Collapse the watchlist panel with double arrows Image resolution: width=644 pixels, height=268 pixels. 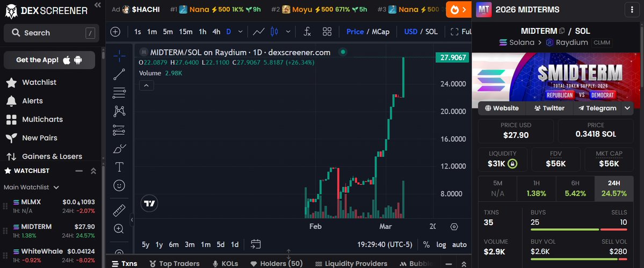coord(93,171)
